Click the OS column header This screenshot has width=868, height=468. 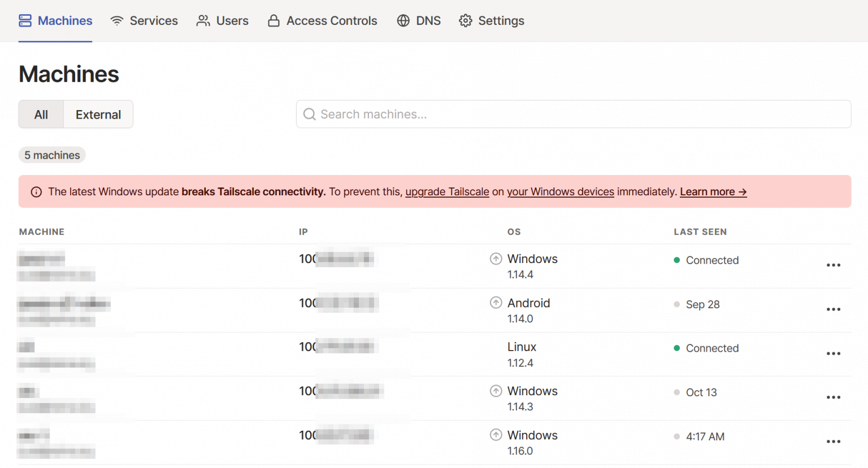[514, 232]
